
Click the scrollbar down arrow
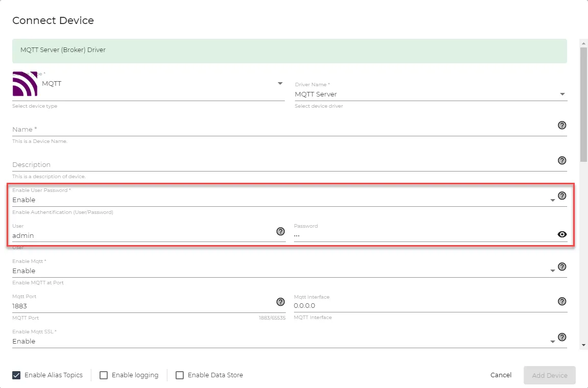click(x=583, y=345)
